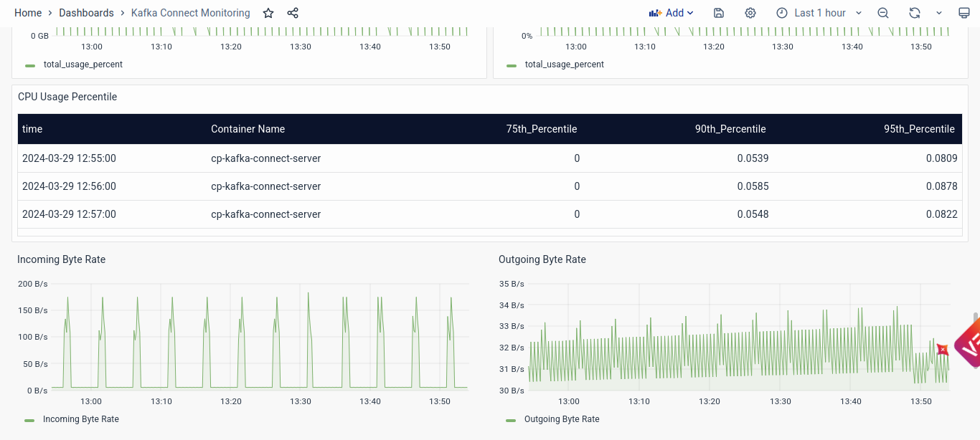This screenshot has width=980, height=440.
Task: Toggle Incoming Byte Rate legend series
Action: pyautogui.click(x=80, y=419)
